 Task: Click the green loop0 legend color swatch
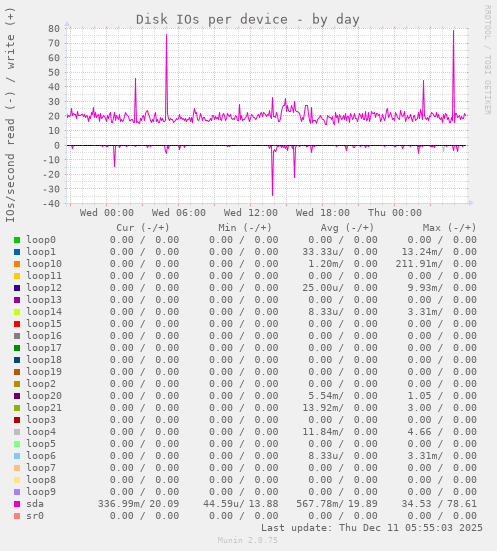pyautogui.click(x=17, y=240)
